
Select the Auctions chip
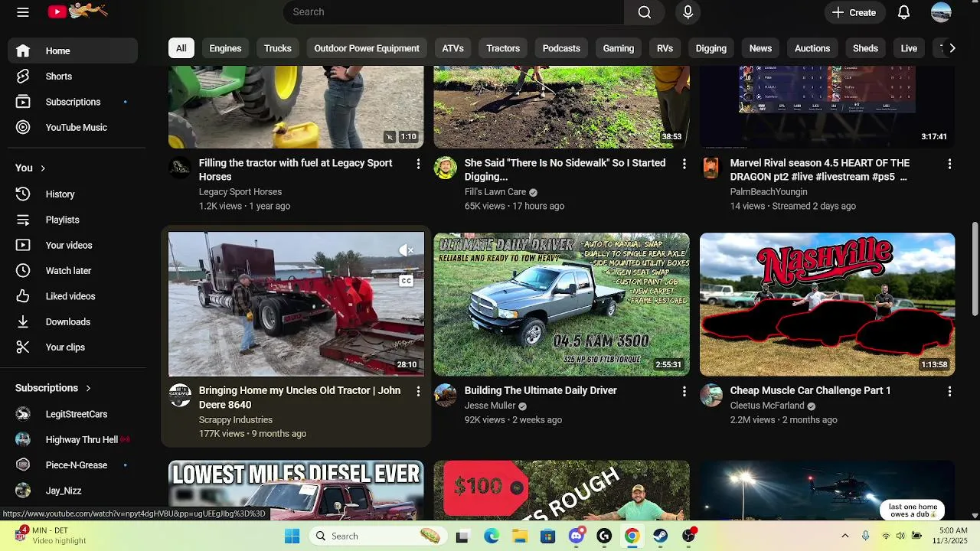pos(812,48)
